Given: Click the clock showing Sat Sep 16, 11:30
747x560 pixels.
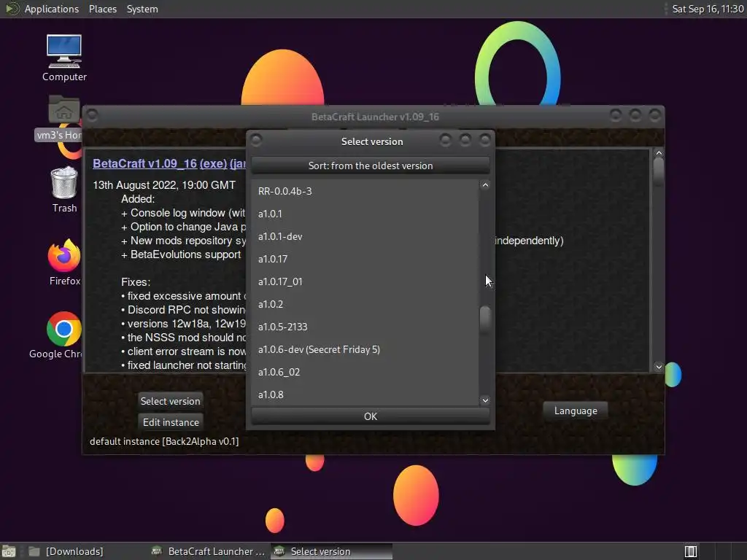Looking at the screenshot, I should click(x=708, y=9).
